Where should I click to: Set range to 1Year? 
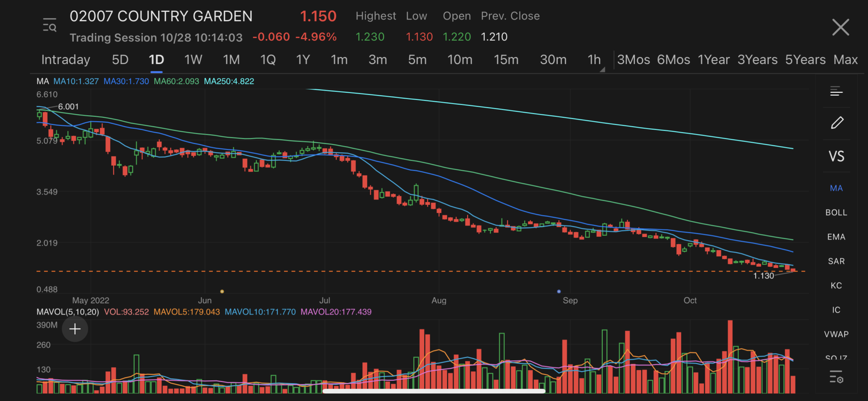(x=714, y=60)
